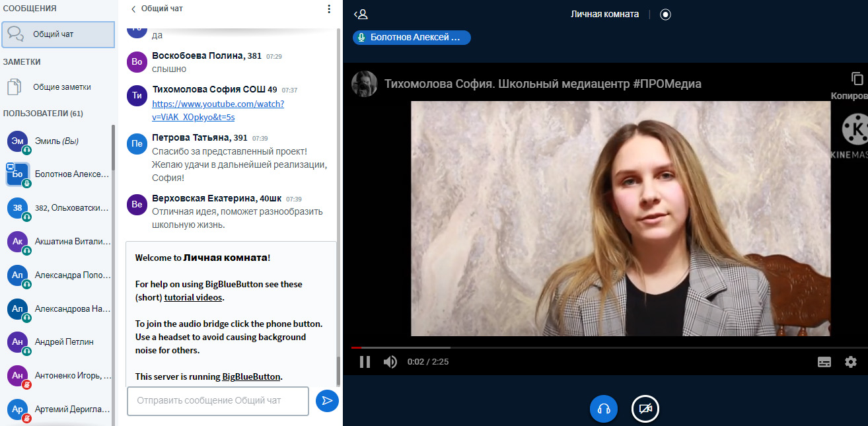Open the video settings gear
The width and height of the screenshot is (868, 426).
[851, 362]
